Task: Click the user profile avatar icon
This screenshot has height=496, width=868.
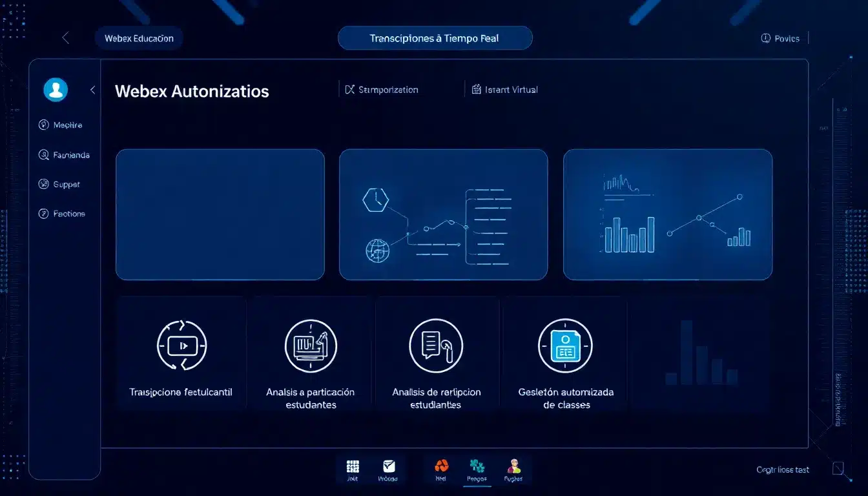Action: [x=56, y=90]
